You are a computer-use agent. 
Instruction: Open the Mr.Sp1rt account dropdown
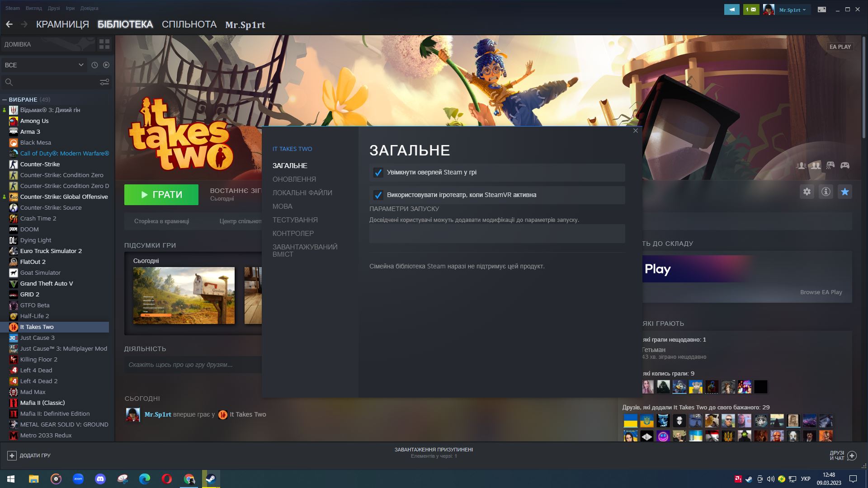point(792,9)
